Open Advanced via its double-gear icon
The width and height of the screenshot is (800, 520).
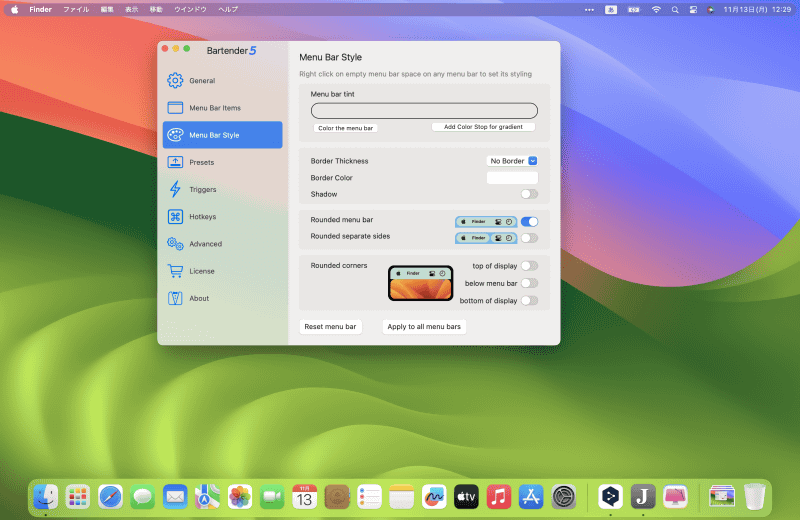coord(175,244)
